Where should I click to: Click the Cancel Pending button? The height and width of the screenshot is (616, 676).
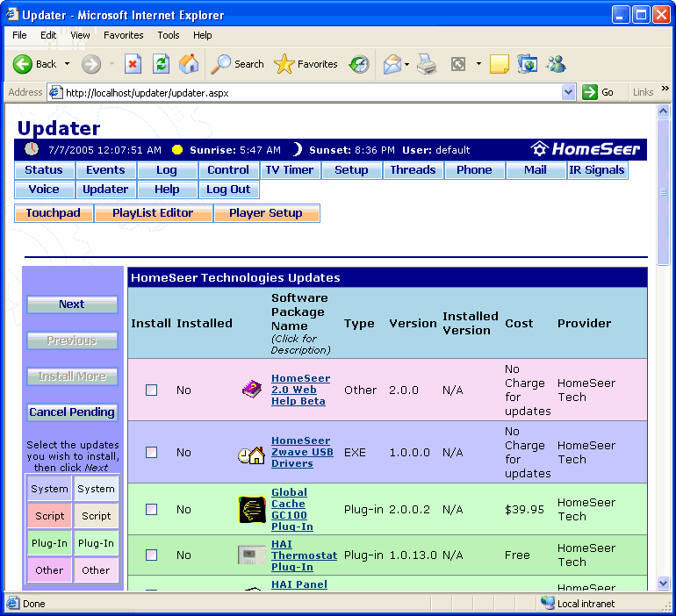(72, 412)
